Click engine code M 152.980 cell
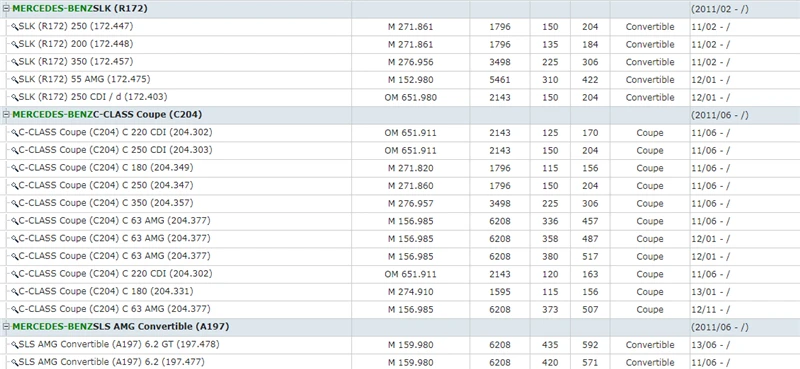This screenshot has height=369, width=800. (x=411, y=80)
